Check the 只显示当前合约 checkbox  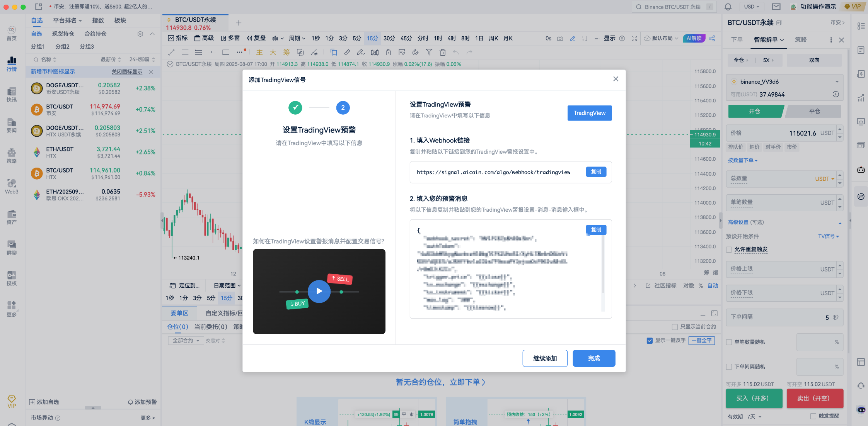point(675,327)
